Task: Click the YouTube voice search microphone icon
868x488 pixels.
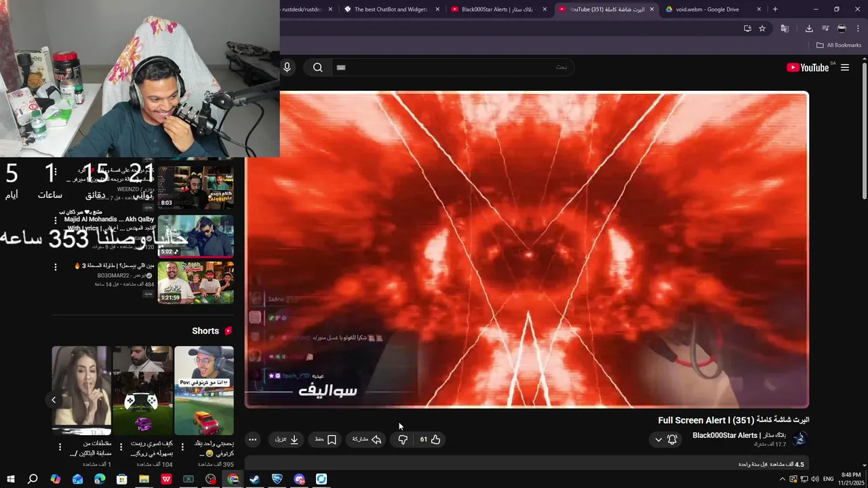Action: pos(287,67)
